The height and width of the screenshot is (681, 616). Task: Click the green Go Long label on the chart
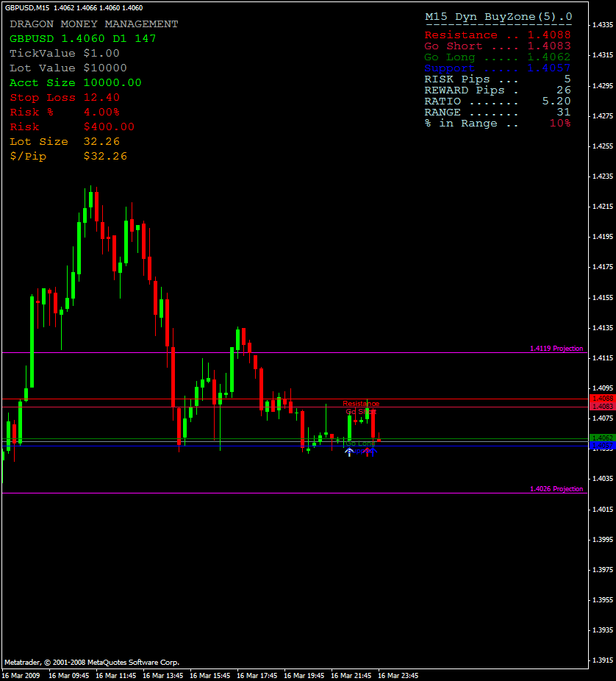360,443
